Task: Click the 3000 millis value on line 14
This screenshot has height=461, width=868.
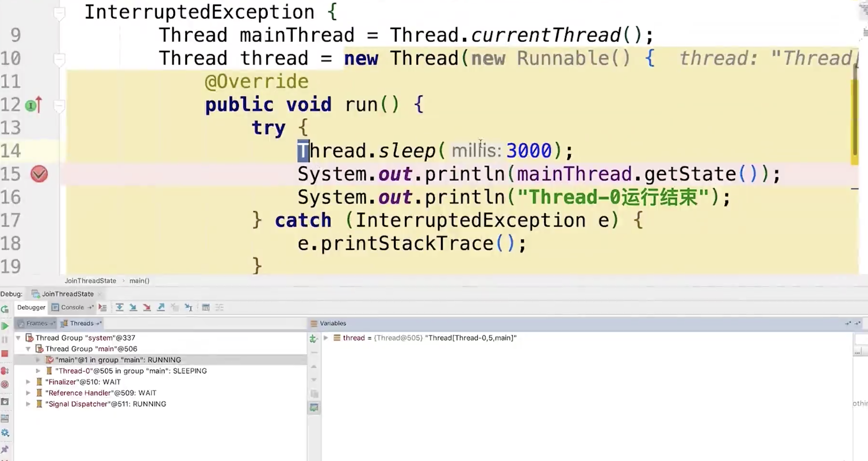Action: coord(529,150)
